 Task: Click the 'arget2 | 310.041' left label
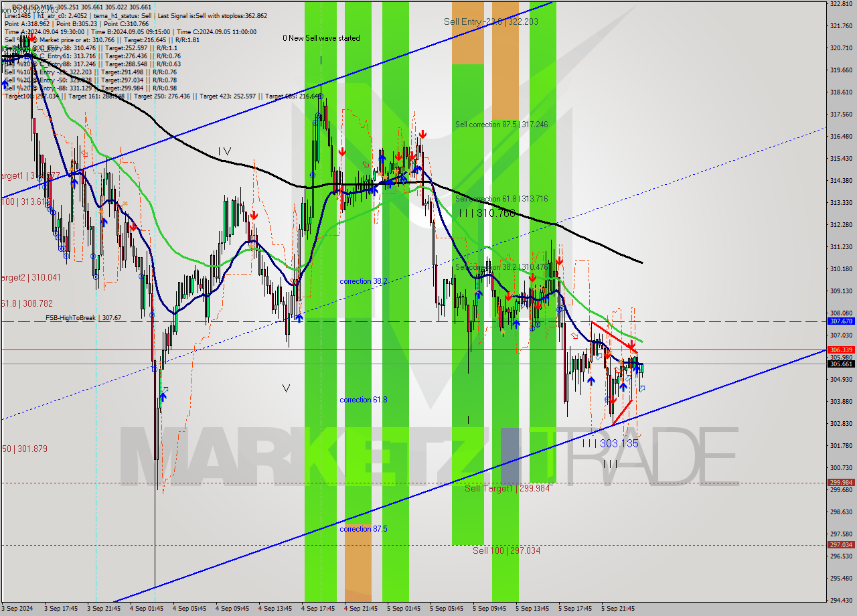point(30,277)
